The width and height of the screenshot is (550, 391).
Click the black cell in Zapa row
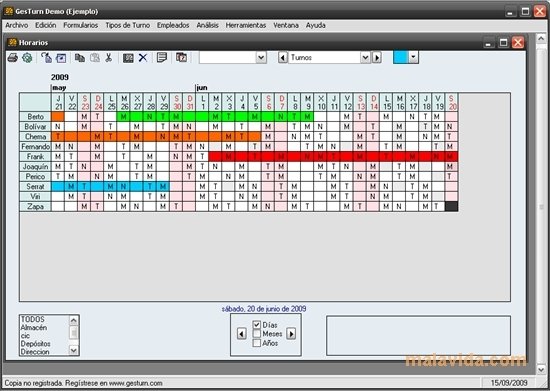tap(451, 207)
